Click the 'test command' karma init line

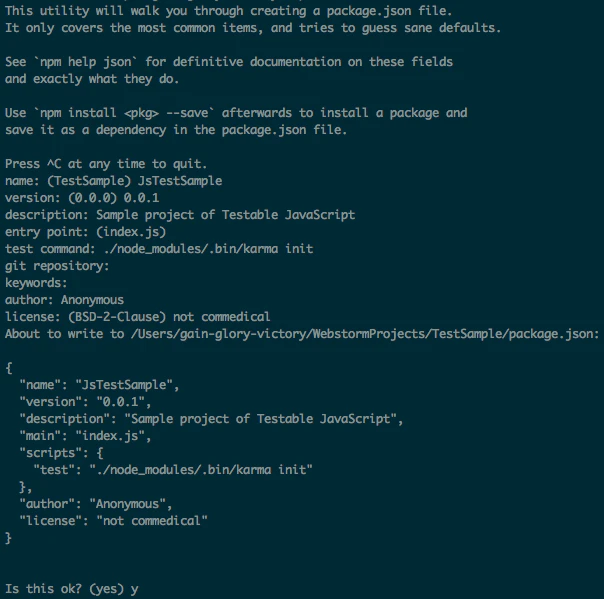[x=159, y=248]
